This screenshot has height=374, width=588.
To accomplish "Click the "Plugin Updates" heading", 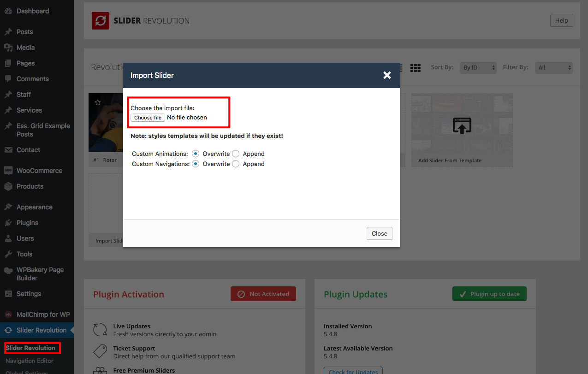I will click(356, 294).
